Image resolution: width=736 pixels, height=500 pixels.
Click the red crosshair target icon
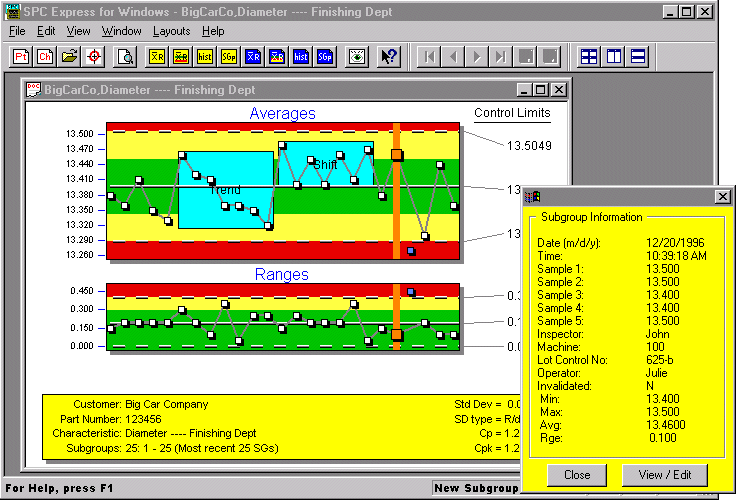click(94, 57)
